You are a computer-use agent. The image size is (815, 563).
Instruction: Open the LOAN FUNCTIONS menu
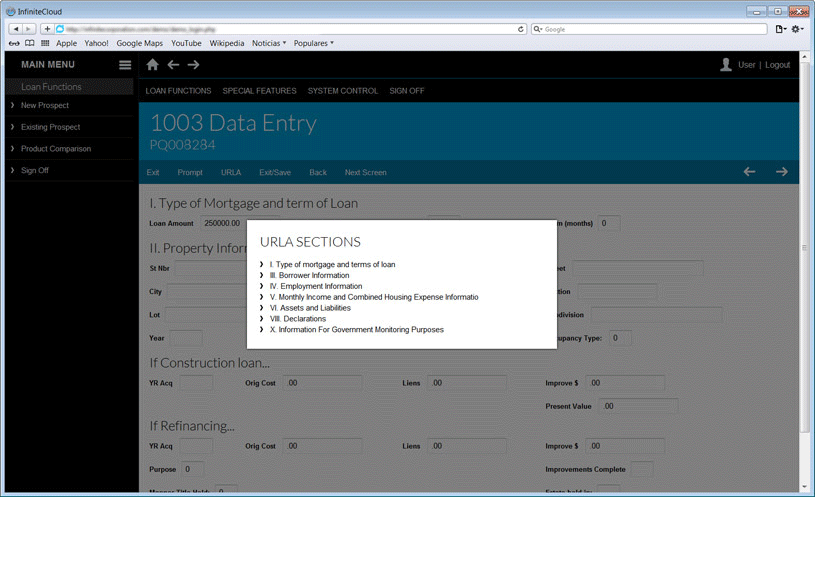(178, 91)
